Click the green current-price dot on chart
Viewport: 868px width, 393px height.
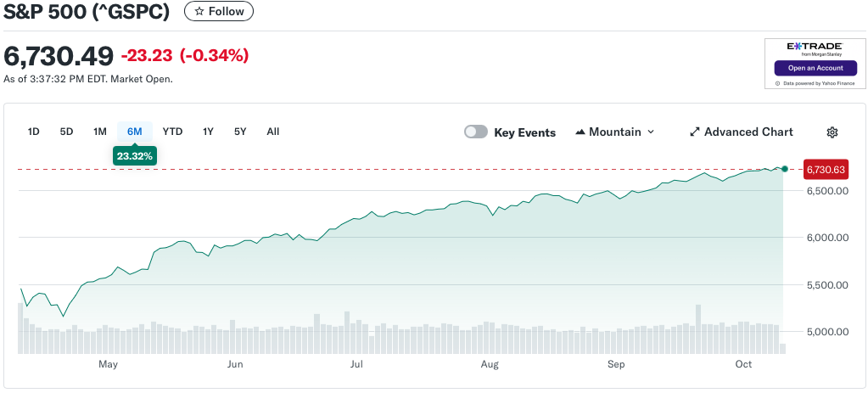coord(785,170)
